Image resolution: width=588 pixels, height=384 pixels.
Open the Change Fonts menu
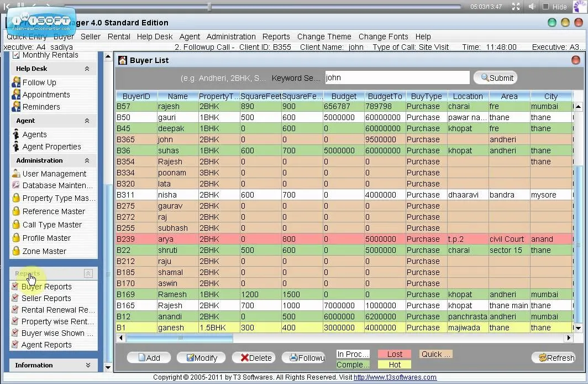click(x=384, y=37)
